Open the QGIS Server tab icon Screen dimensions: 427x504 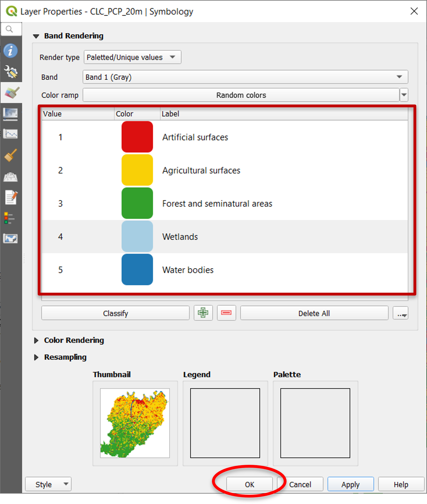pyautogui.click(x=10, y=239)
